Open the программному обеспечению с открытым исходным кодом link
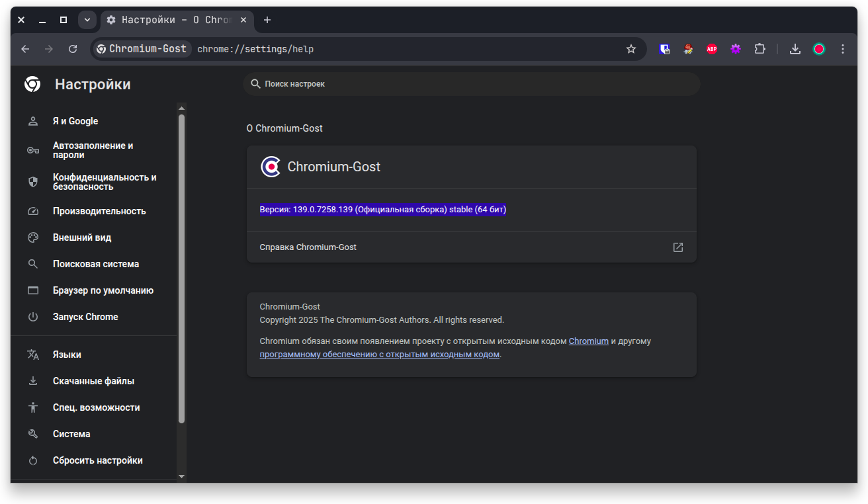 (x=379, y=355)
